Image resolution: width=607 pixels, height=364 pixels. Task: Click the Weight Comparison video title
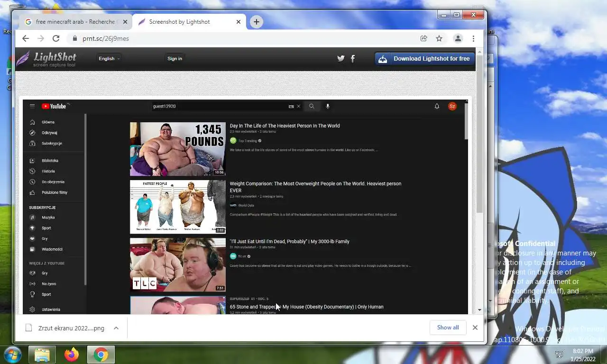click(x=315, y=187)
